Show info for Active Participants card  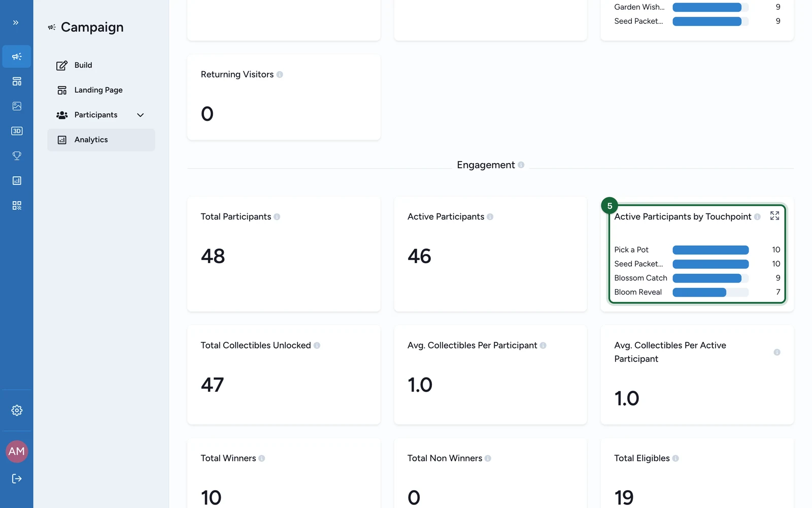coord(490,217)
